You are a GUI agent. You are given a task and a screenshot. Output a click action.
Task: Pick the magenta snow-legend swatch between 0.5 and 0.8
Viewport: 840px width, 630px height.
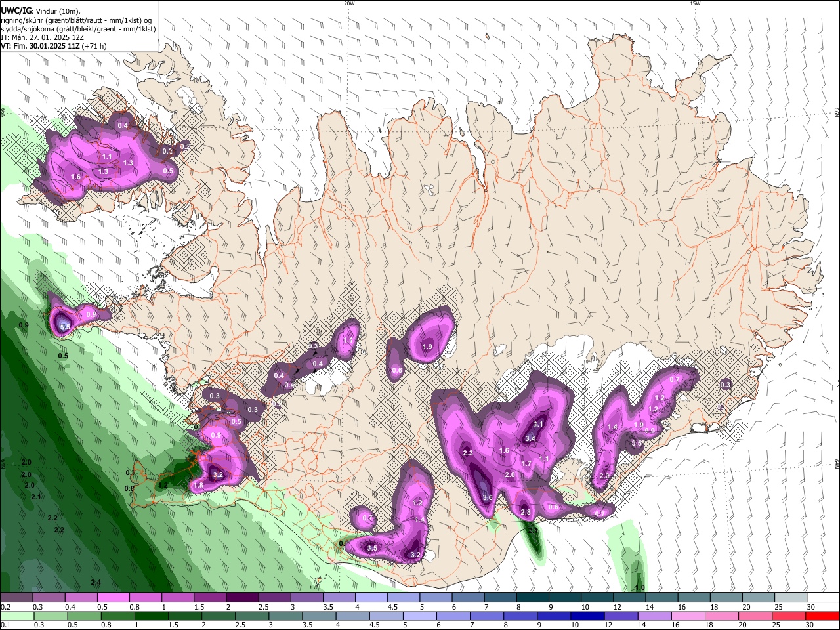tap(113, 598)
